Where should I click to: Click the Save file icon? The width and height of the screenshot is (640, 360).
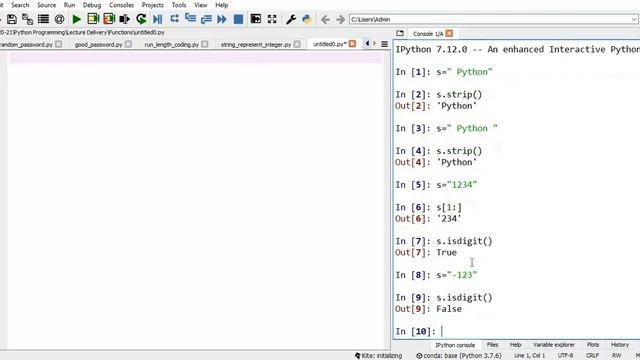pos(12,19)
